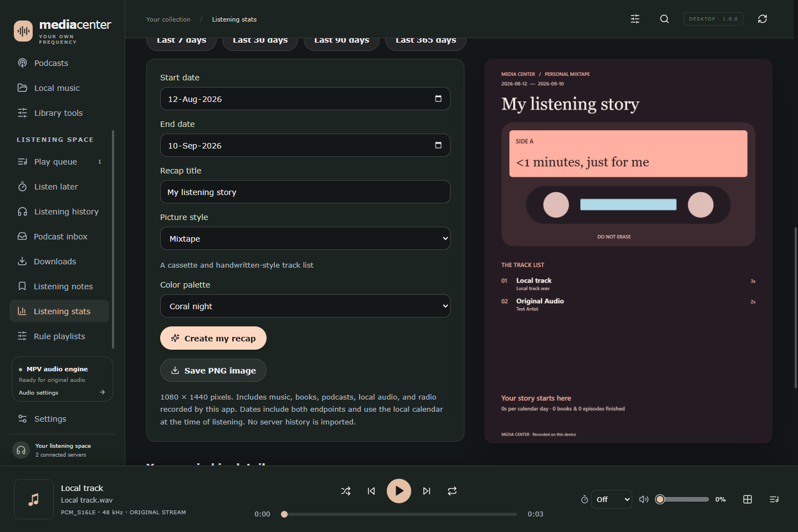The width and height of the screenshot is (798, 532).
Task: Click the headphones listening space avatar
Action: (21, 450)
